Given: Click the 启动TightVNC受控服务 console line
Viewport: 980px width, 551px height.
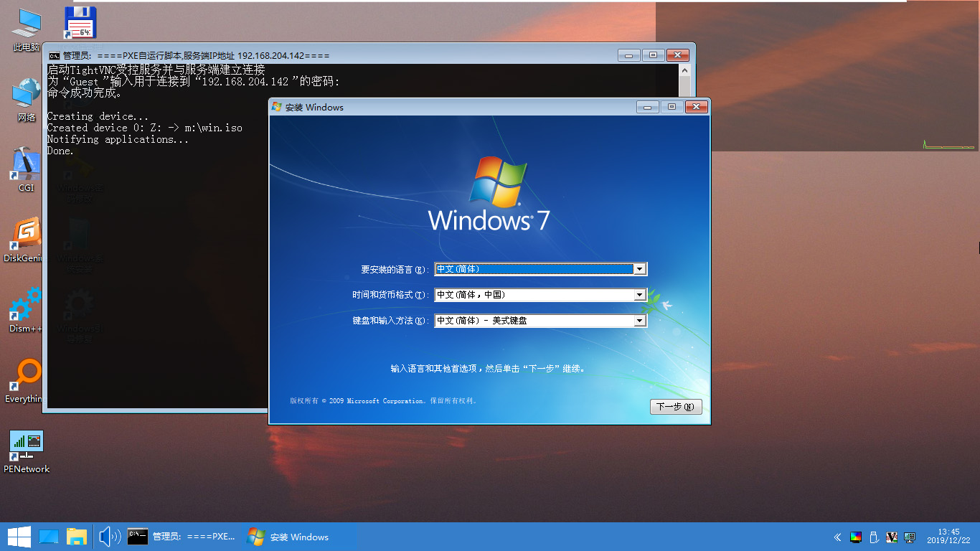Looking at the screenshot, I should (x=156, y=70).
